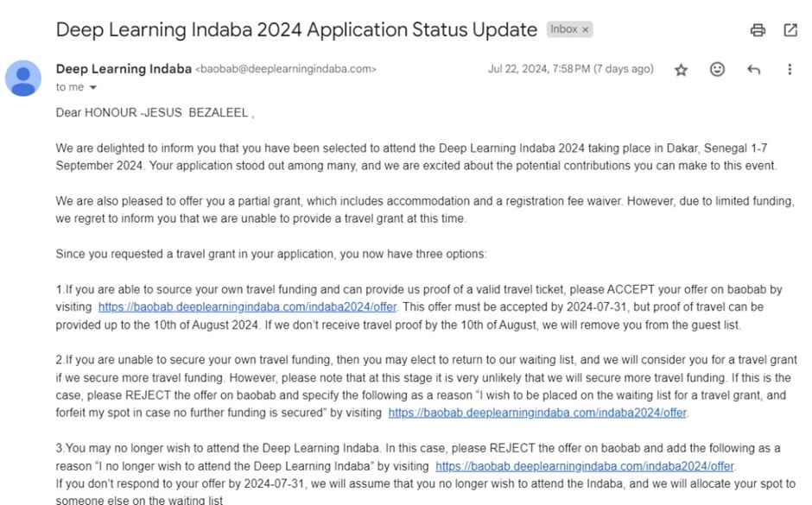The width and height of the screenshot is (812, 505).
Task: Click 'you now have three options:' text
Action: [413, 254]
